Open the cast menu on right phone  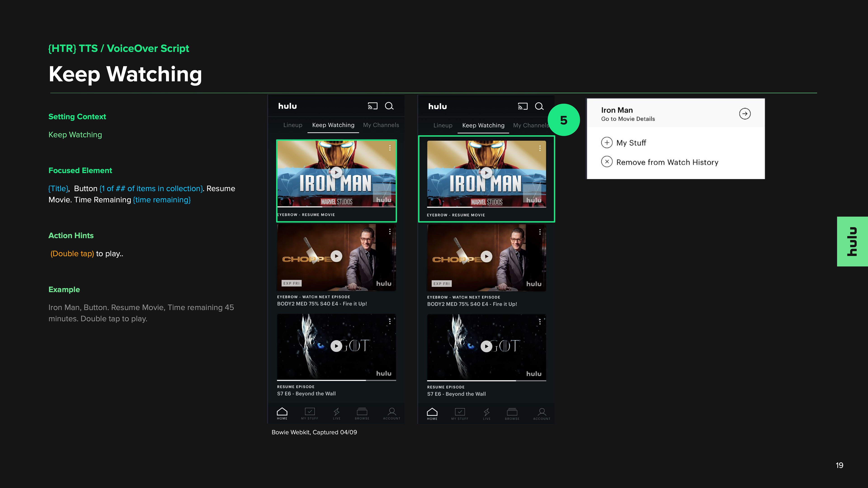coord(522,106)
